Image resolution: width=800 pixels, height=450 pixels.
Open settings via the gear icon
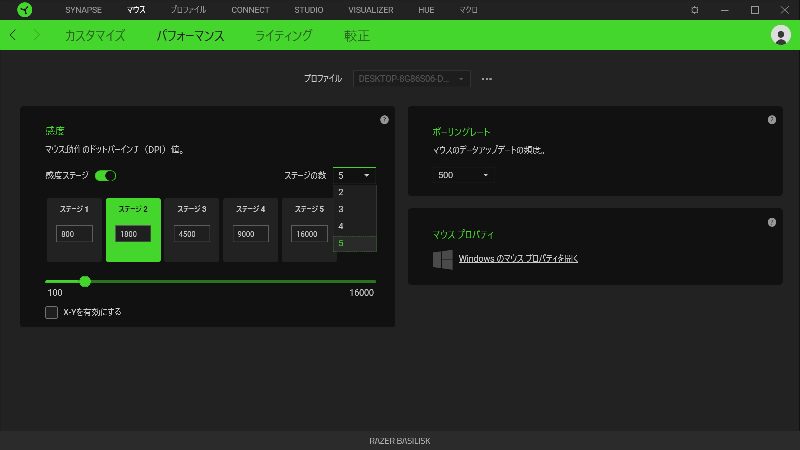click(x=695, y=10)
